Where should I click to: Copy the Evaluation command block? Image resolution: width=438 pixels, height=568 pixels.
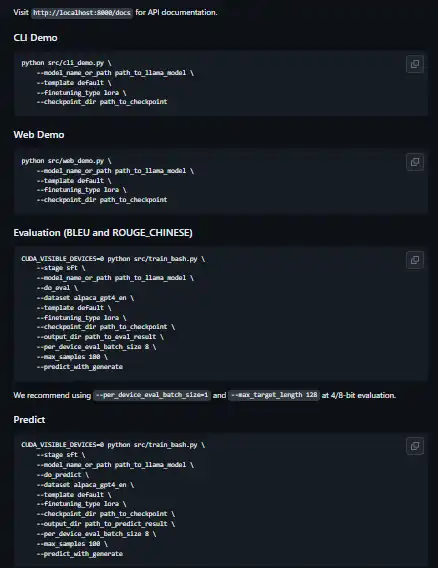click(415, 260)
